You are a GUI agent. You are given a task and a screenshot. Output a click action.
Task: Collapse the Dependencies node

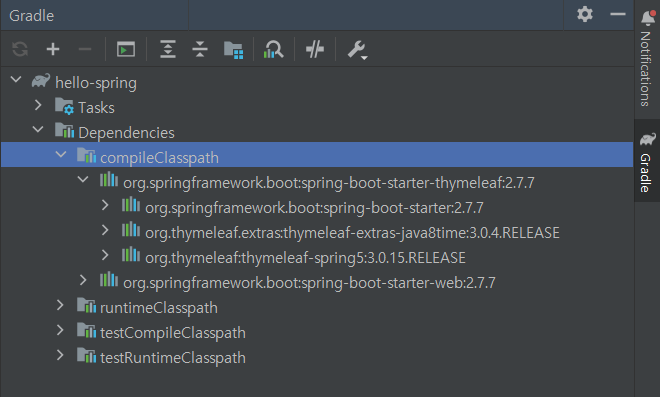(38, 129)
